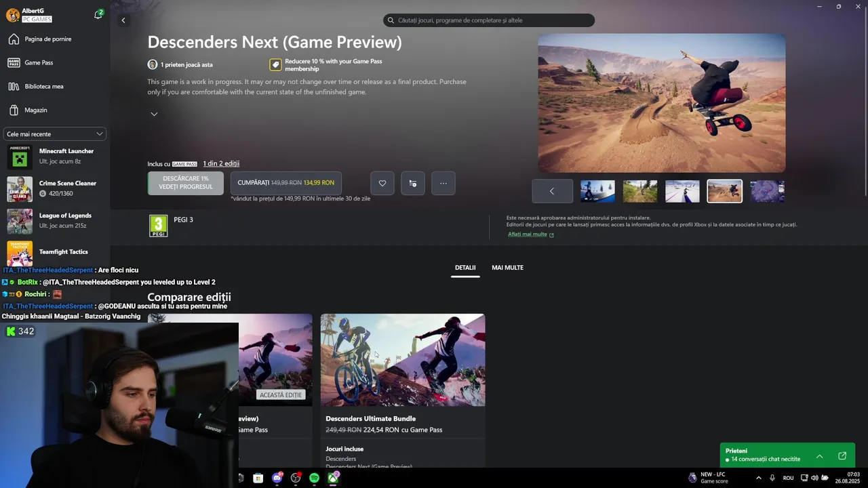The width and height of the screenshot is (868, 488).
Task: Open Descenders Ultimate Bundle edition card image
Action: pos(403,360)
